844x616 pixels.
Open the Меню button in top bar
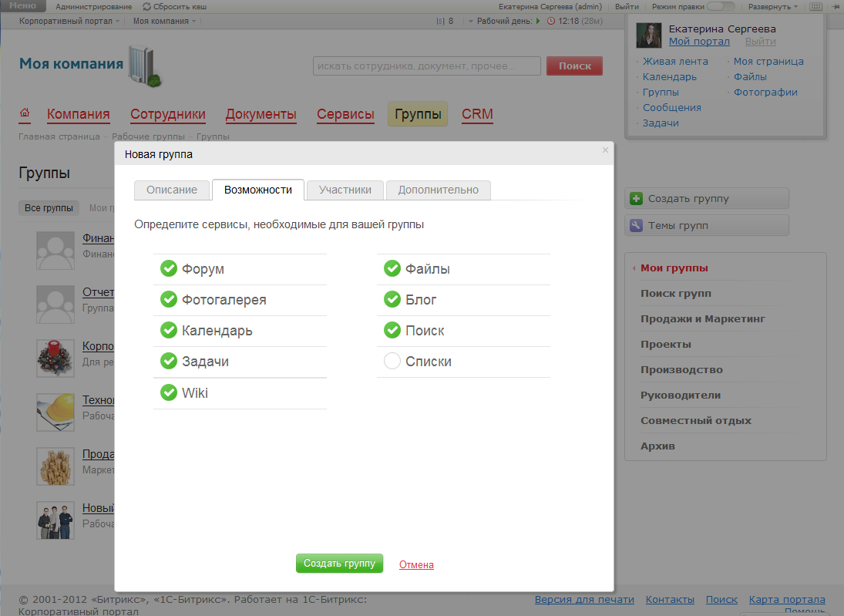(x=22, y=6)
